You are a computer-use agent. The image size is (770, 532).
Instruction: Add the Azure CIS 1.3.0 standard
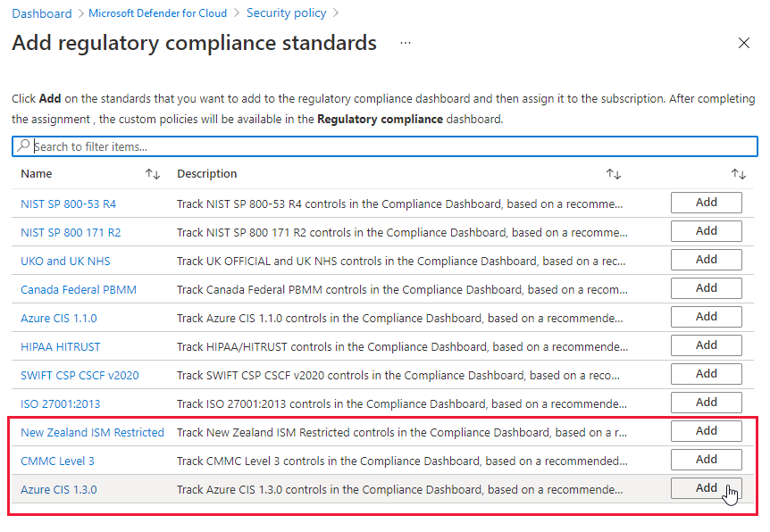707,488
